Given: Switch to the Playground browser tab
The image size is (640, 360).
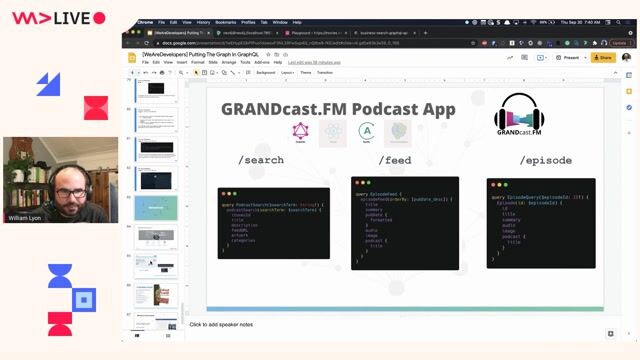Looking at the screenshot, I should (316, 33).
